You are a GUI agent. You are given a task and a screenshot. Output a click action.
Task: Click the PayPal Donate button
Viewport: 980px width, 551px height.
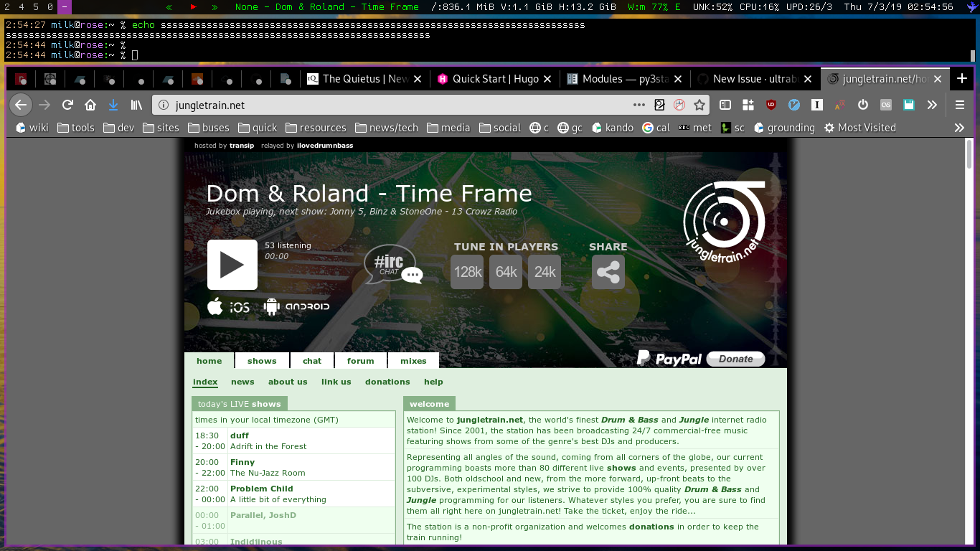(x=735, y=359)
